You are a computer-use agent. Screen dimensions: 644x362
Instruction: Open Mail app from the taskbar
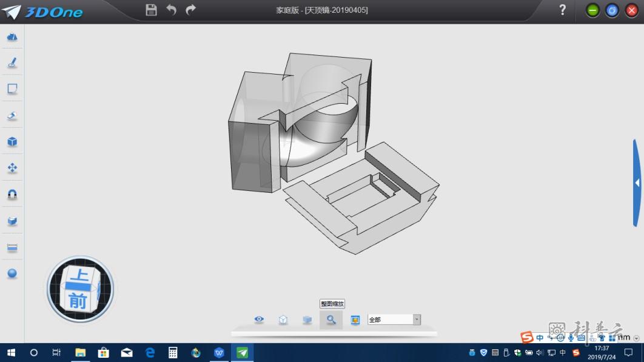[127, 352]
